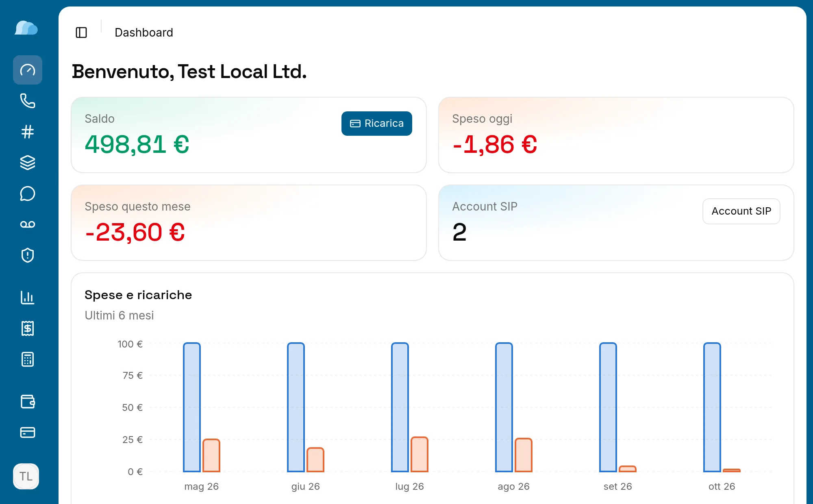Click the orange bar for ago 26
This screenshot has width=813, height=504.
coord(524,455)
